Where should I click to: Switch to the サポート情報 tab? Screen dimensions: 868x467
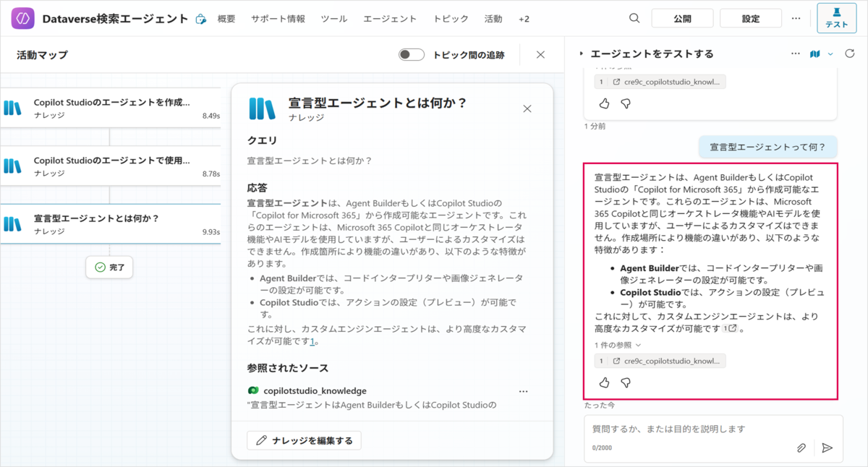[x=278, y=19]
